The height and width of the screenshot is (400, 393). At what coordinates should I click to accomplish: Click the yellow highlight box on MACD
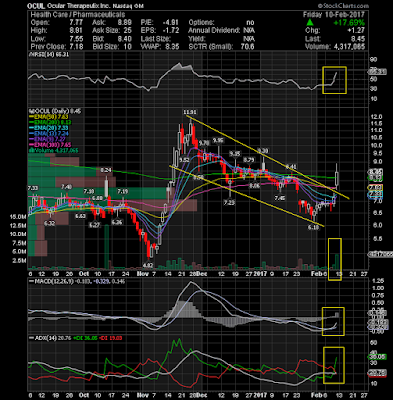coord(333,321)
